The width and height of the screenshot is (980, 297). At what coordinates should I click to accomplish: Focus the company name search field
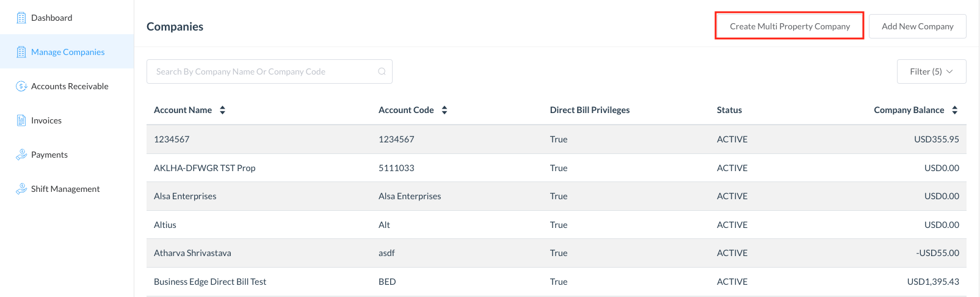[x=263, y=71]
